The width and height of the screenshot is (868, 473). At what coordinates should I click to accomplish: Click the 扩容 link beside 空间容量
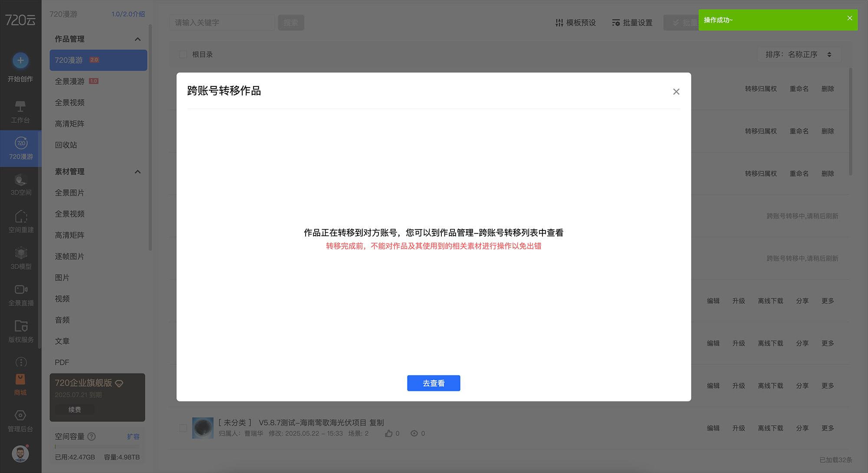(x=133, y=437)
